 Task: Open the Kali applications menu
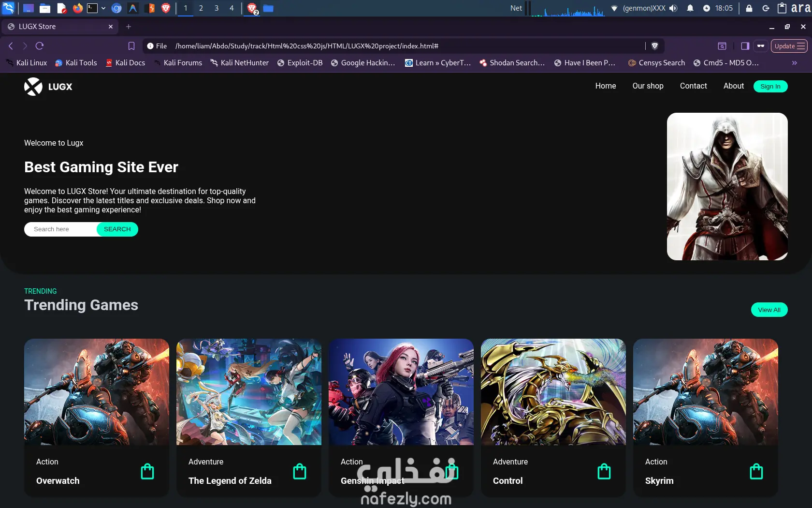[x=9, y=8]
